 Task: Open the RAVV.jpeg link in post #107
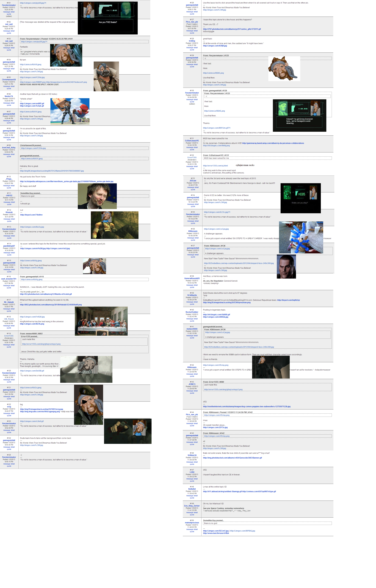pyautogui.click(x=31, y=112)
